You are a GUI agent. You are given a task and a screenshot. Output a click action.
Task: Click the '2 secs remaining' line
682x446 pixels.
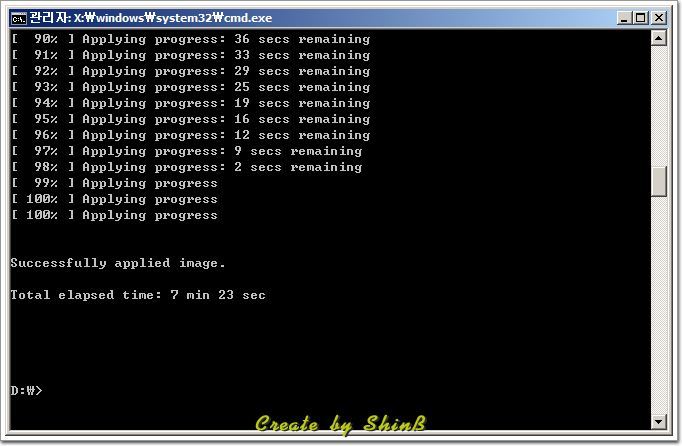(x=187, y=167)
